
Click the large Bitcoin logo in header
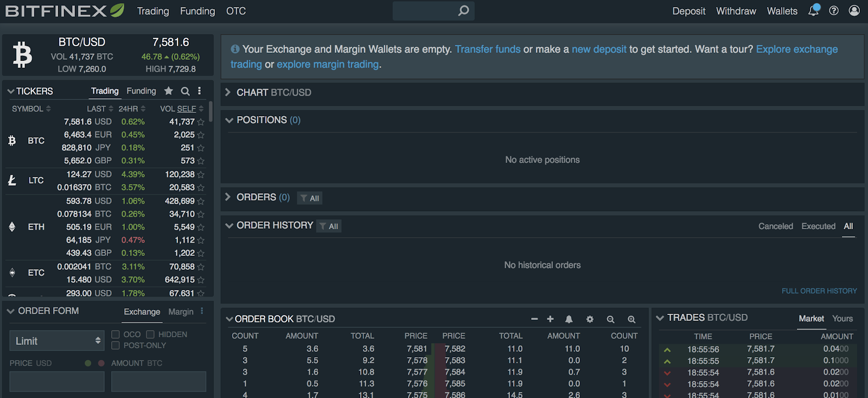[x=22, y=55]
